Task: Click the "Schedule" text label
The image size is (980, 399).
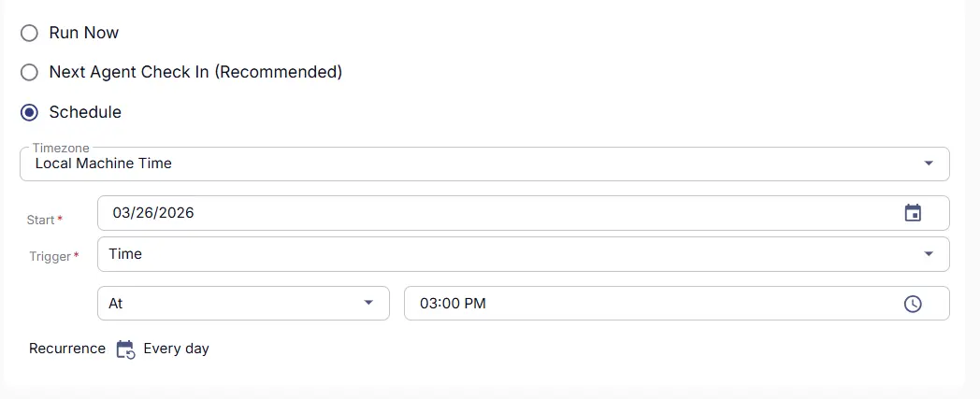Action: click(x=85, y=112)
